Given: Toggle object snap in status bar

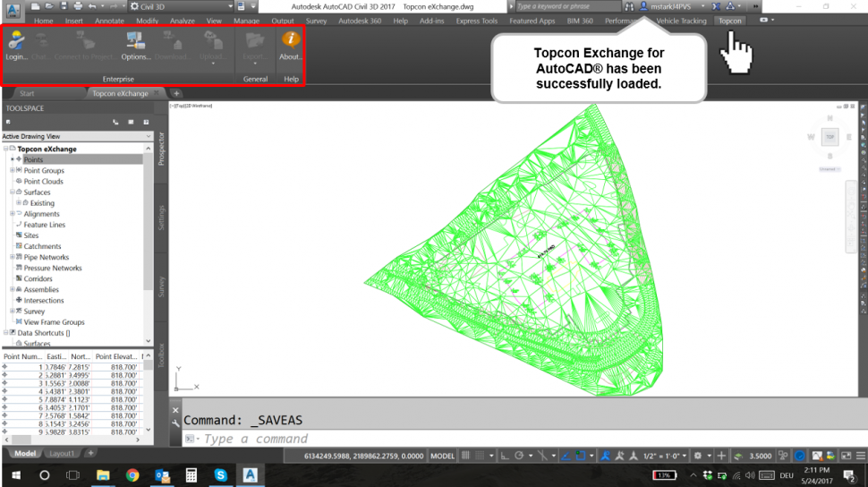Looking at the screenshot, I should (583, 456).
